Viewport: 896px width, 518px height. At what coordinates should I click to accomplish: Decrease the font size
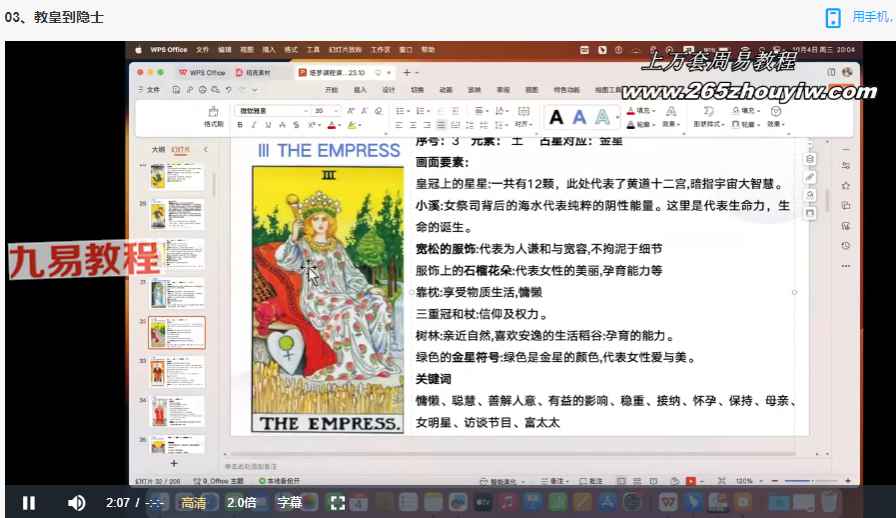(x=364, y=110)
